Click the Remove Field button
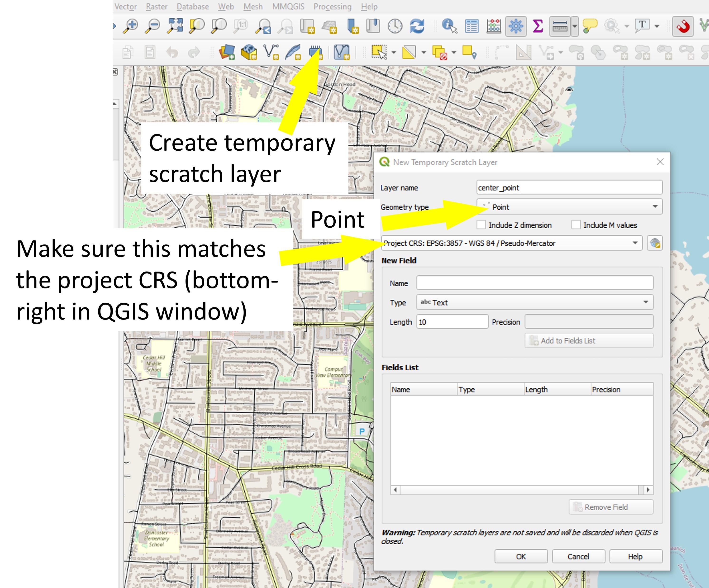709x588 pixels. coord(611,507)
